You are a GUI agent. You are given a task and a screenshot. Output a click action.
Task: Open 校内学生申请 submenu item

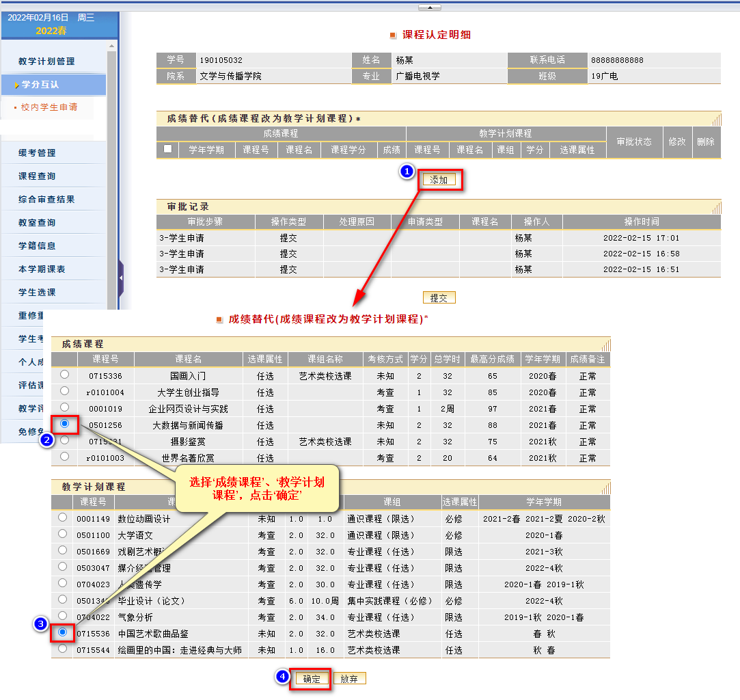click(x=49, y=107)
